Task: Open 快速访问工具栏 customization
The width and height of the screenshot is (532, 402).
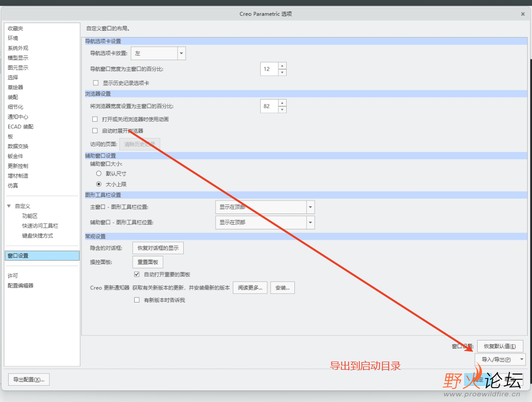Action: click(40, 226)
